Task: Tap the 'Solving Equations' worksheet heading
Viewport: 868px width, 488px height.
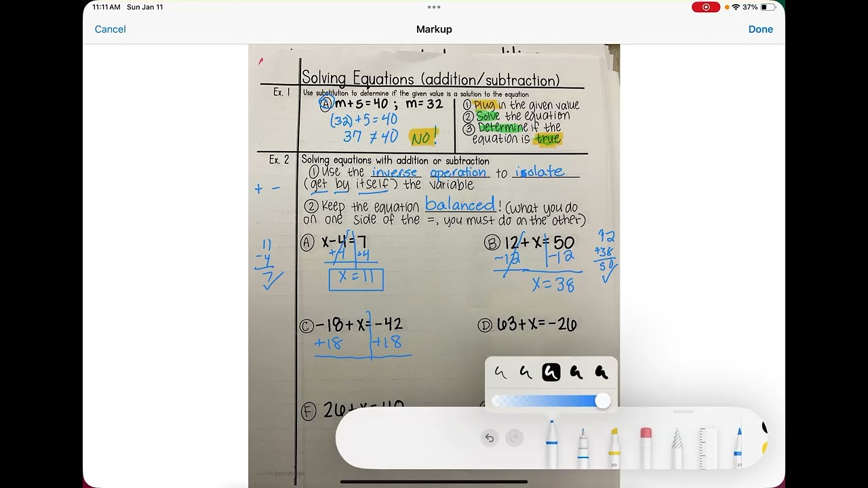Action: [x=431, y=79]
